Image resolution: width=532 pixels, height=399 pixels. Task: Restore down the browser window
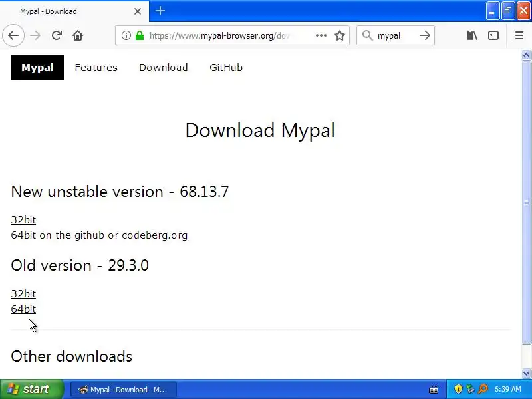508,11
